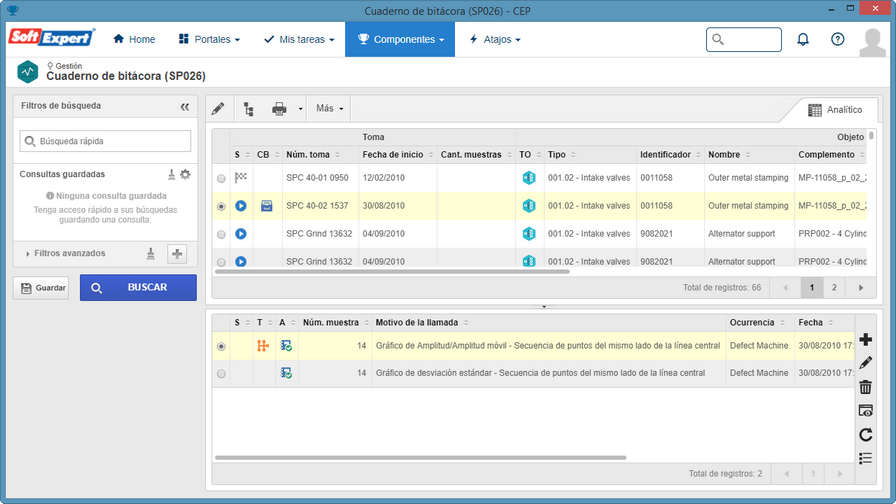
Task: Collapse the Filtros de búsqueda panel
Action: 185,107
